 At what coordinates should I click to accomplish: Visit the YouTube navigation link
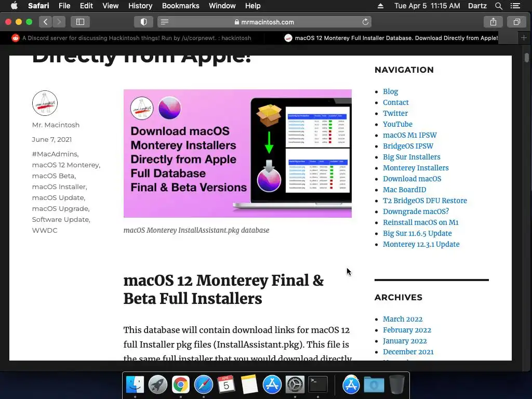(397, 124)
